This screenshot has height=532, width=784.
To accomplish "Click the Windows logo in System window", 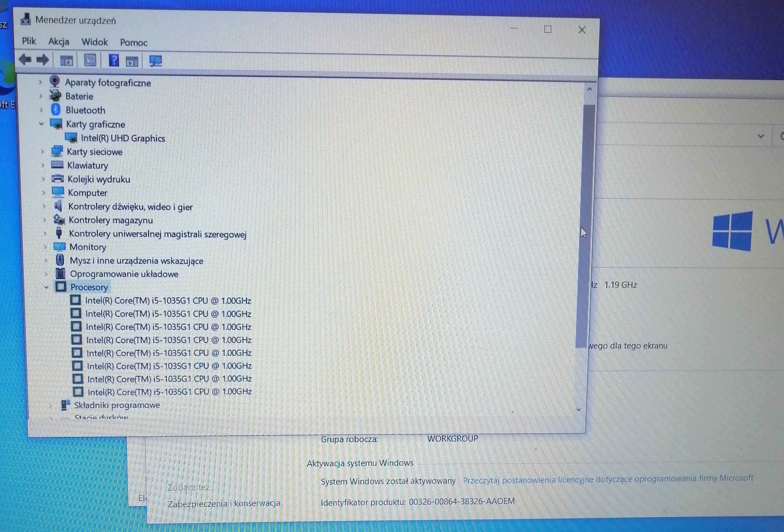I will point(732,231).
